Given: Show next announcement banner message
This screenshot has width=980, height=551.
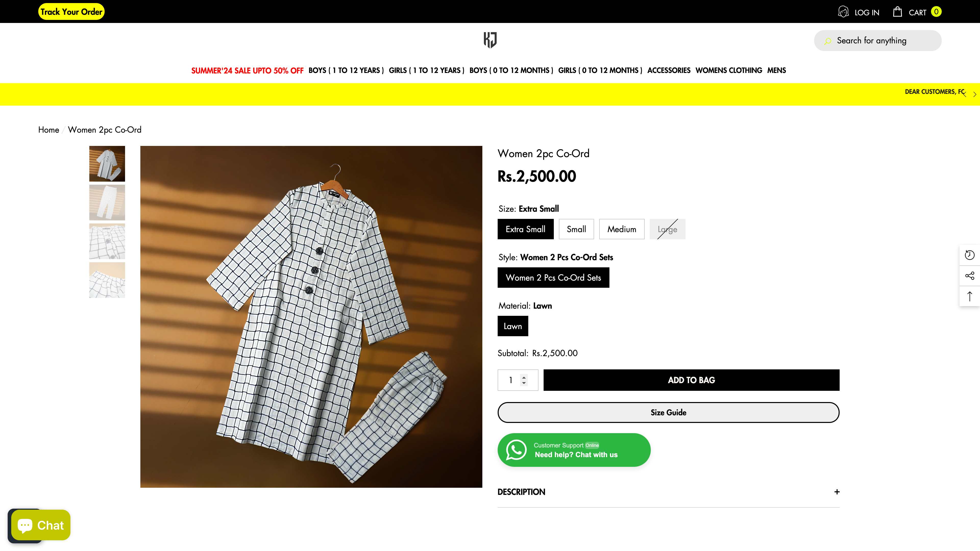Looking at the screenshot, I should coord(975,94).
